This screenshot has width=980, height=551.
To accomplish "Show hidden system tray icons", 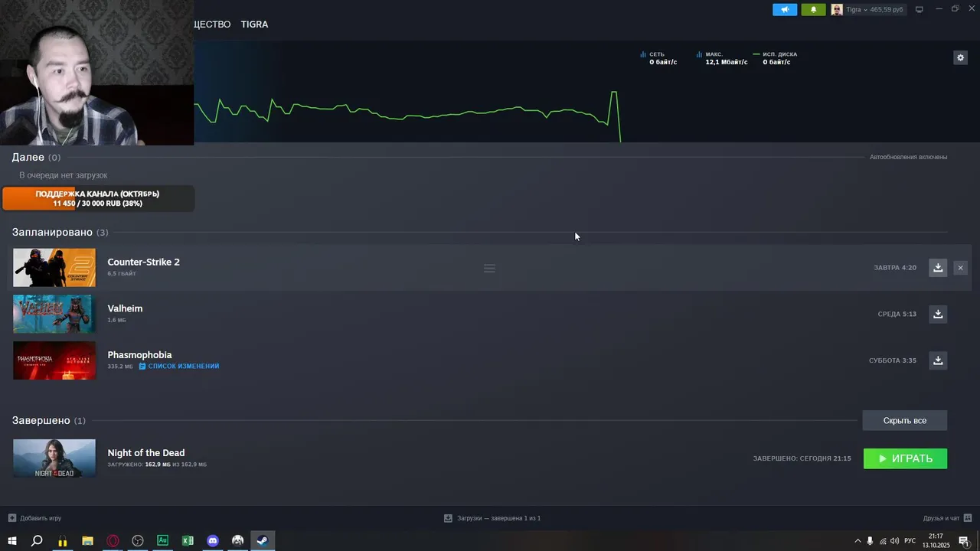I will click(857, 541).
